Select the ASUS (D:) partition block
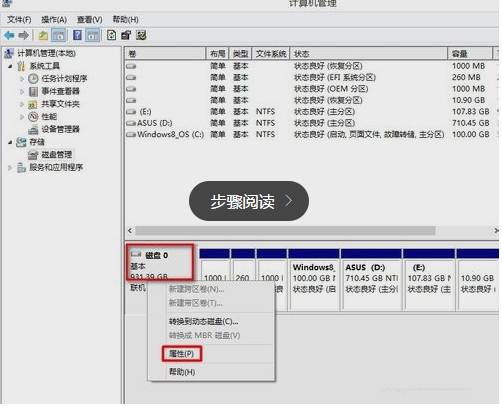Viewport: 502px width, 407px height. point(372,279)
